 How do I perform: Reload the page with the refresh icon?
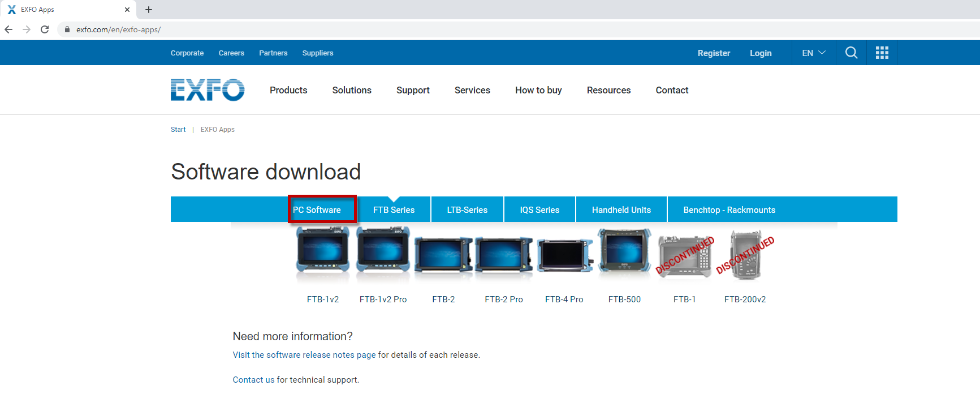click(x=45, y=29)
